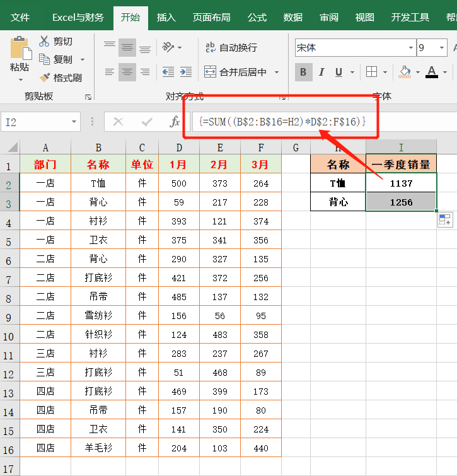The image size is (457, 476).
Task: Select the Format Painter brush
Action: [x=45, y=78]
